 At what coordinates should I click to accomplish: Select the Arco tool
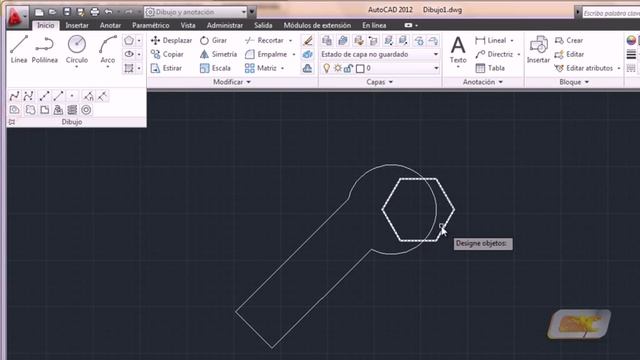pos(108,49)
